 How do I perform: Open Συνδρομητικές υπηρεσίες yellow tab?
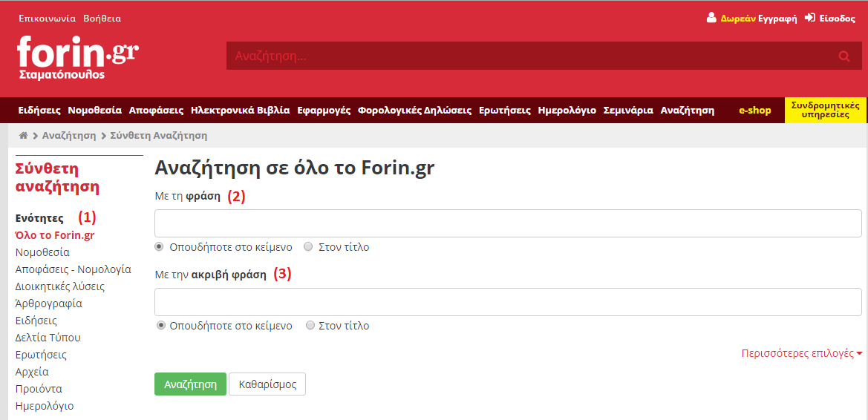click(826, 110)
